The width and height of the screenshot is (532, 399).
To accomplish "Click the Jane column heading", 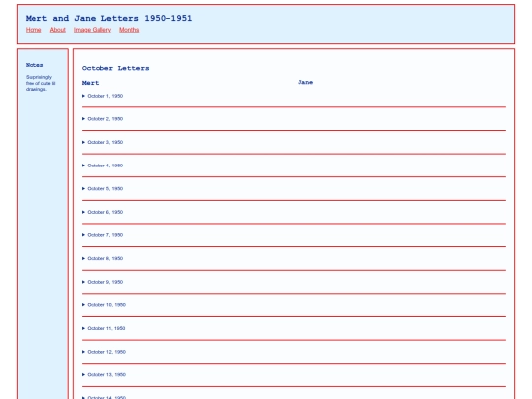I will coord(305,82).
